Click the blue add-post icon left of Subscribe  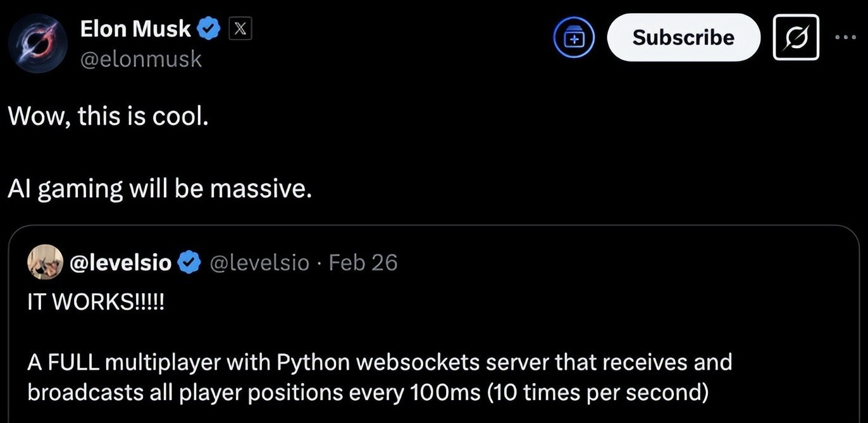574,38
